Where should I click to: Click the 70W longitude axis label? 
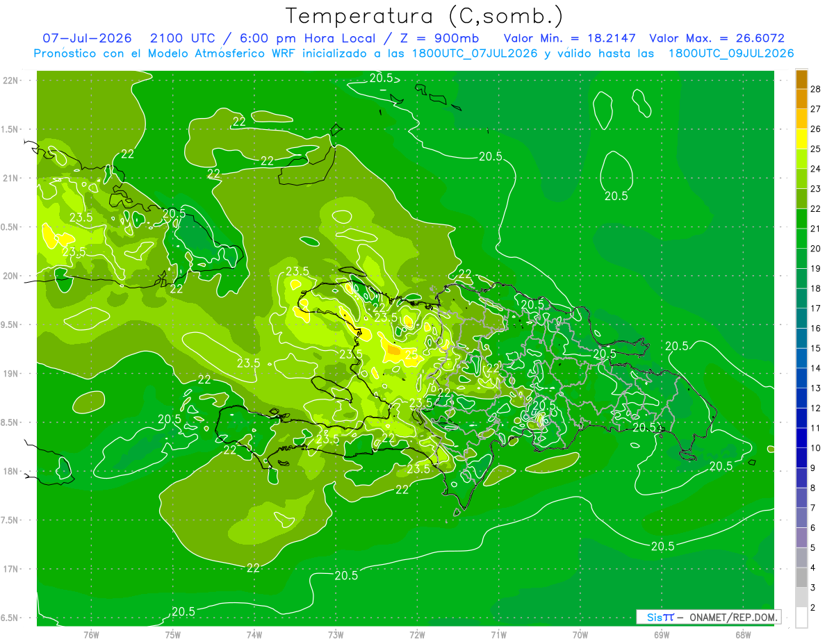tap(580, 635)
